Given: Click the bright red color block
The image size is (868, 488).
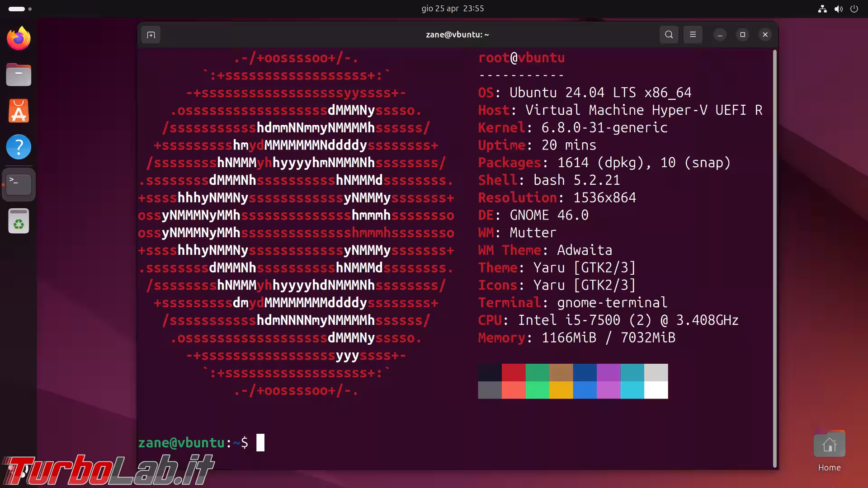Looking at the screenshot, I should coord(514,390).
